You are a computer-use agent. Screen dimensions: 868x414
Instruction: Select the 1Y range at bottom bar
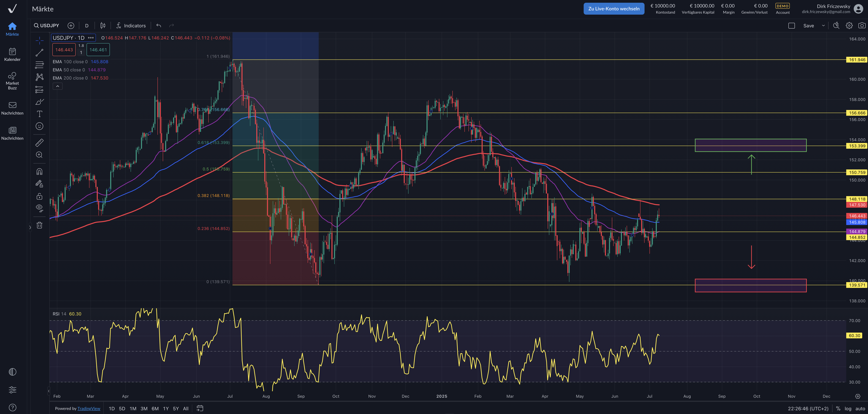point(166,408)
